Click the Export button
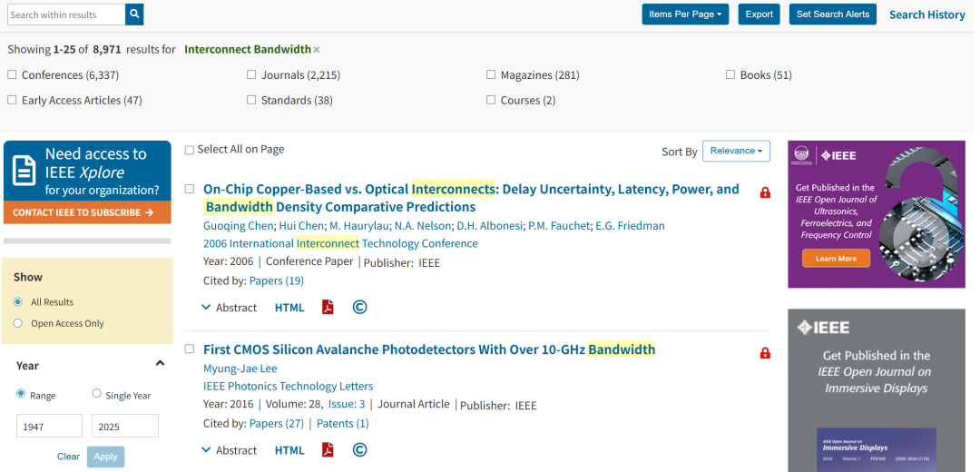The width and height of the screenshot is (980, 472). click(x=759, y=15)
